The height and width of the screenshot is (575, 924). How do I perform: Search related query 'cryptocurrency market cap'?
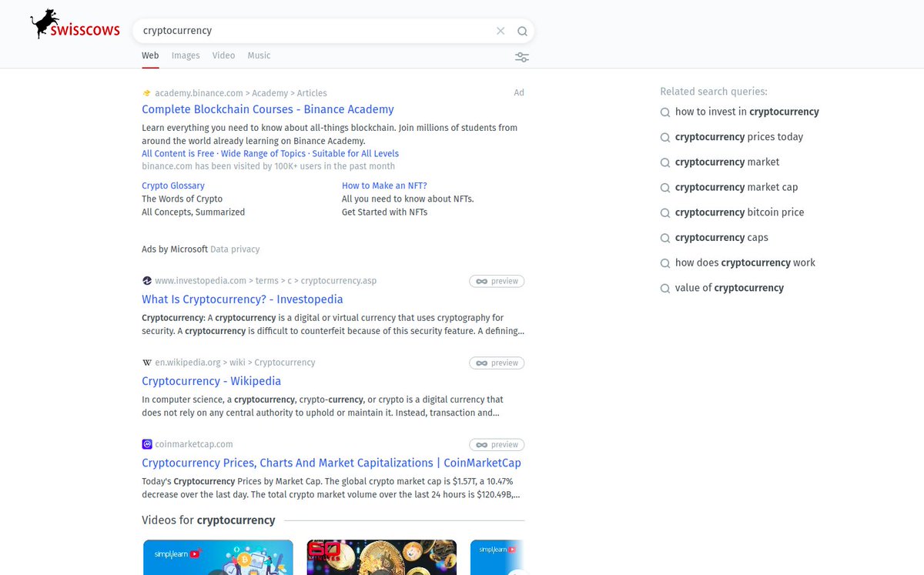point(736,187)
